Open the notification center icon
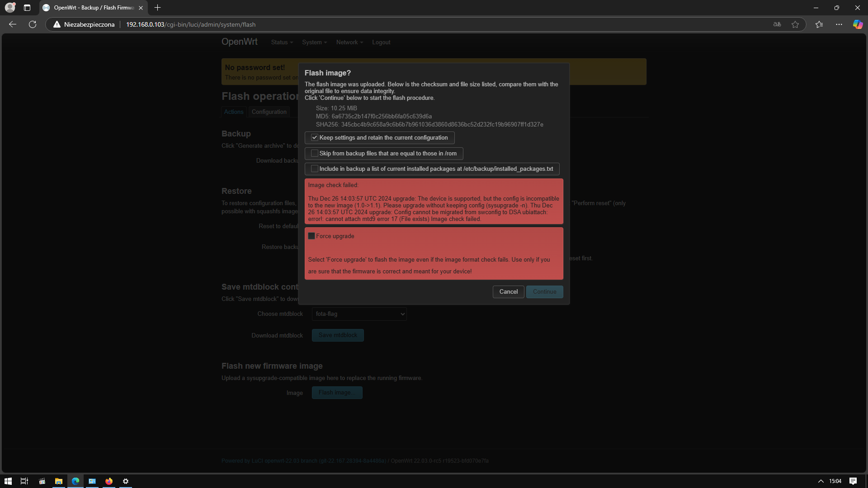This screenshot has width=868, height=488. [x=853, y=481]
